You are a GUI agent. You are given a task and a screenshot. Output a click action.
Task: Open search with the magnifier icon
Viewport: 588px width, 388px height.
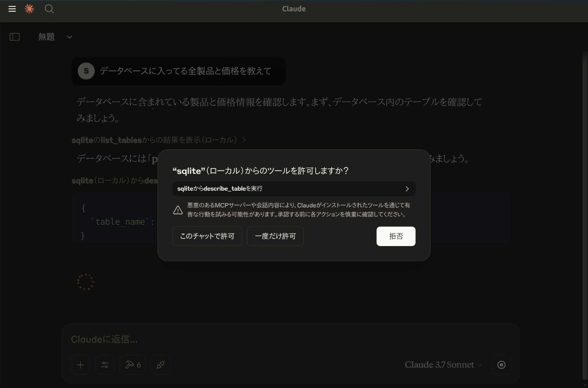point(49,9)
